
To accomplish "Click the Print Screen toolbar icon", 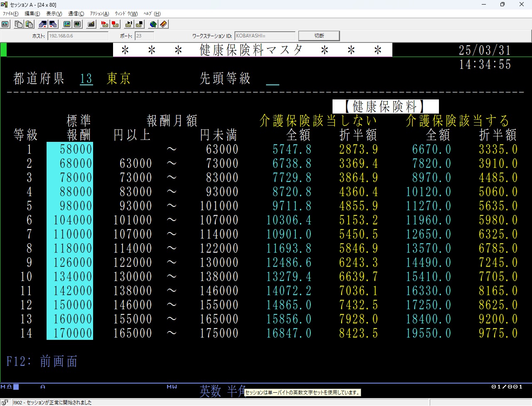I will tap(5, 24).
